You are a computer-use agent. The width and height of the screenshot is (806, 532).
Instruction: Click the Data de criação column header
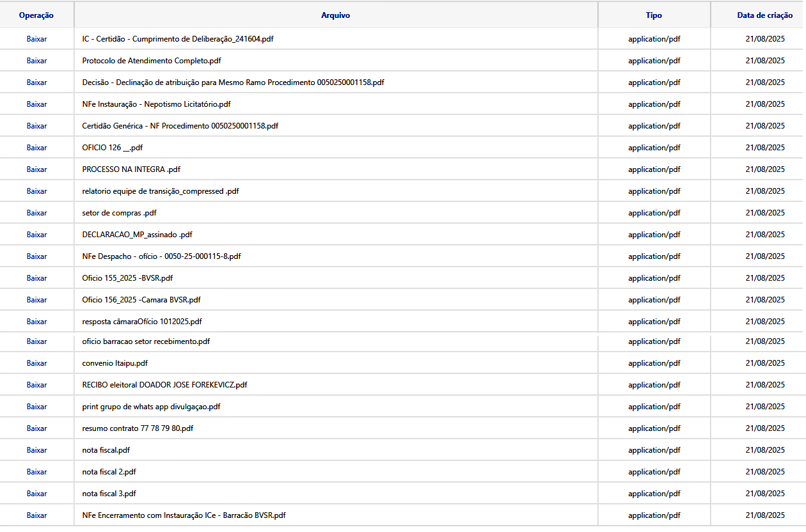coord(764,15)
